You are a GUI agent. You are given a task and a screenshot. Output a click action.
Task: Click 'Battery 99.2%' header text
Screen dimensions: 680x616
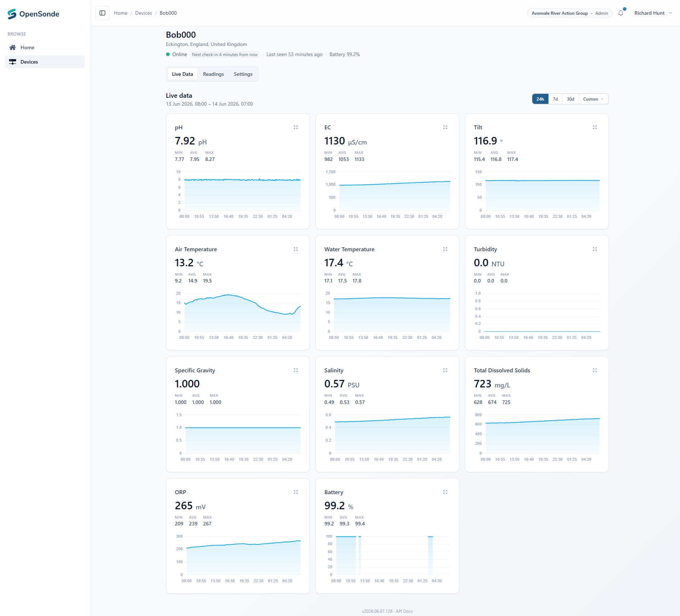coord(344,54)
